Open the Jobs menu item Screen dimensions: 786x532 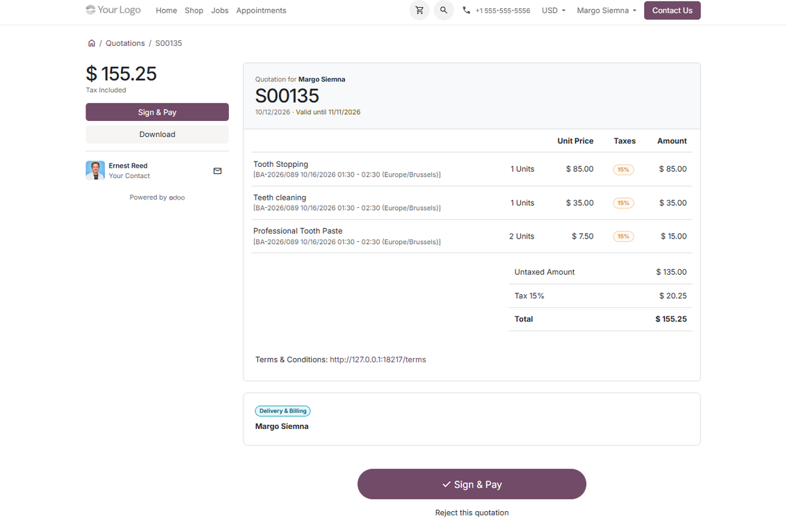click(220, 10)
